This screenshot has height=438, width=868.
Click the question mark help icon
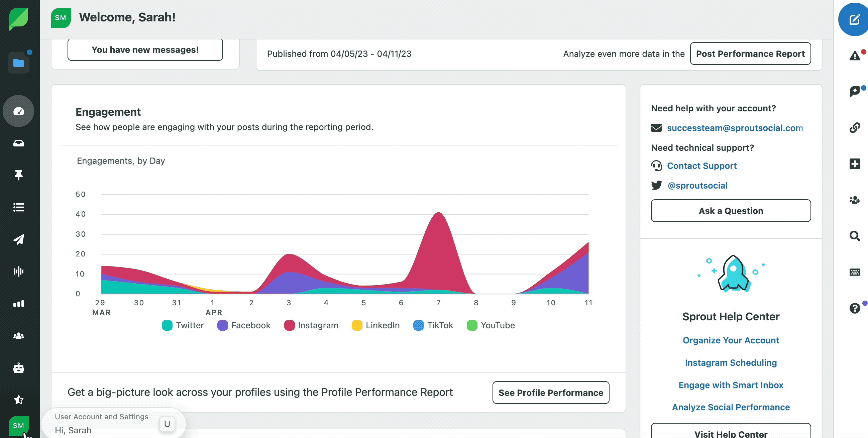click(855, 308)
